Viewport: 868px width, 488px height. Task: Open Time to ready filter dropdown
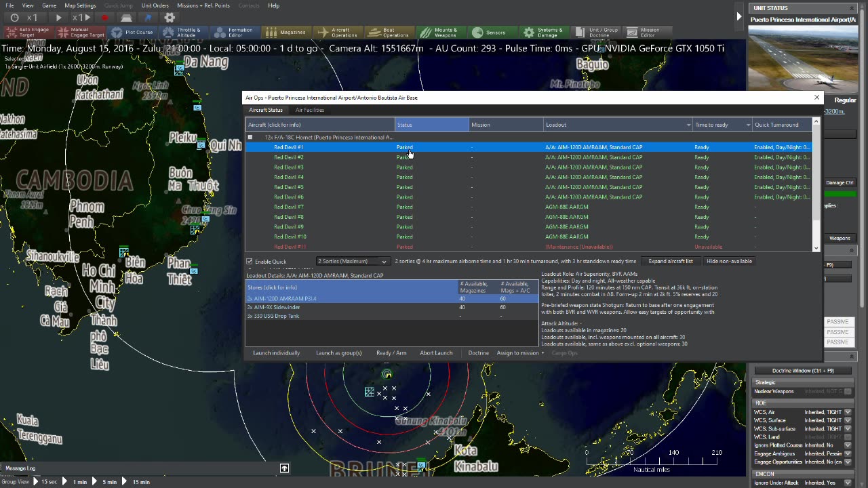[749, 125]
